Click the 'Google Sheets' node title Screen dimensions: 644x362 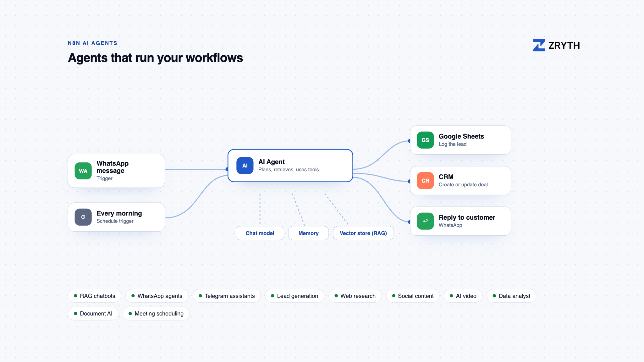click(x=461, y=136)
